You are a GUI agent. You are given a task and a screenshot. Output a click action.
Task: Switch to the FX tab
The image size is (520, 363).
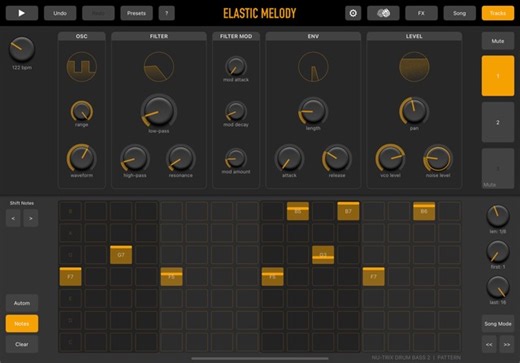point(421,13)
